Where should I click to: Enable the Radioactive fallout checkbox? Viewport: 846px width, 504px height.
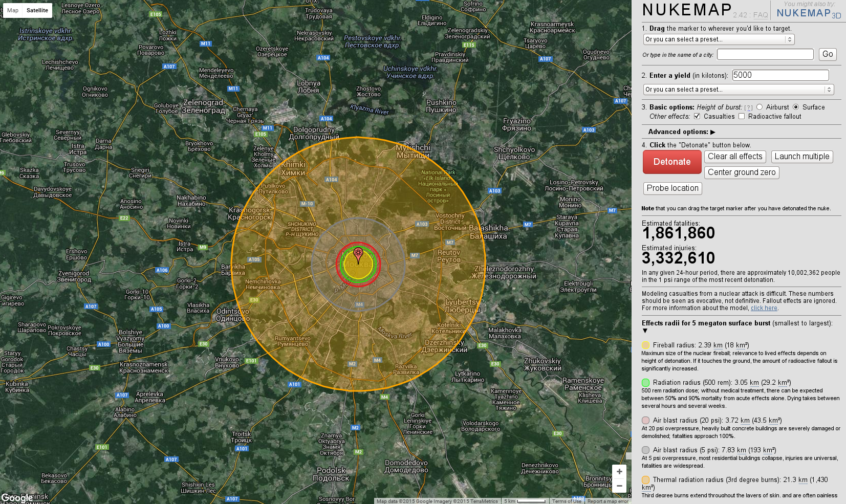[742, 116]
